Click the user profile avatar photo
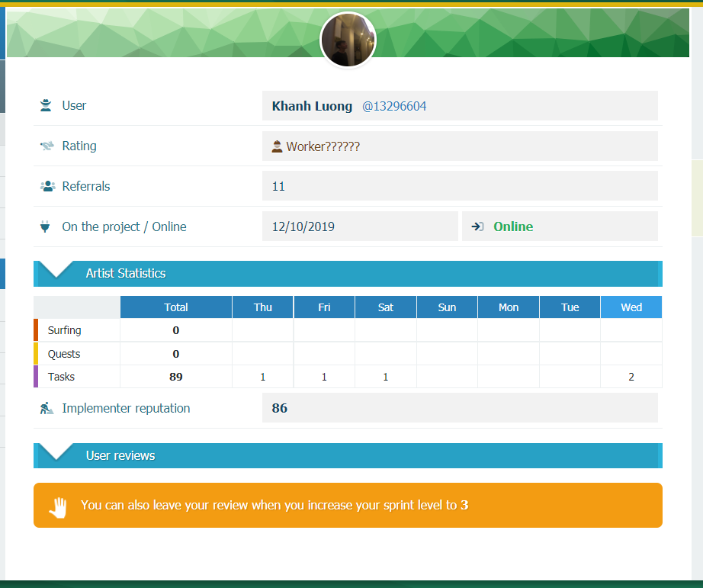This screenshot has height=588, width=703. (348, 40)
